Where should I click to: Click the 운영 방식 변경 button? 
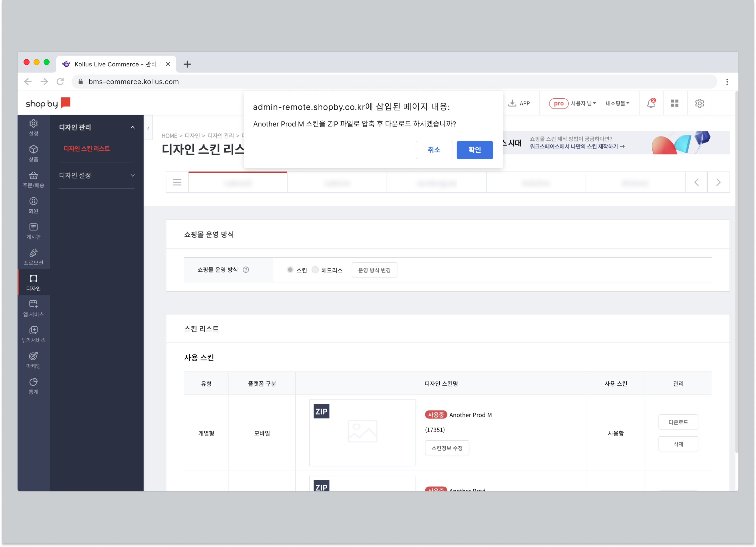point(374,270)
